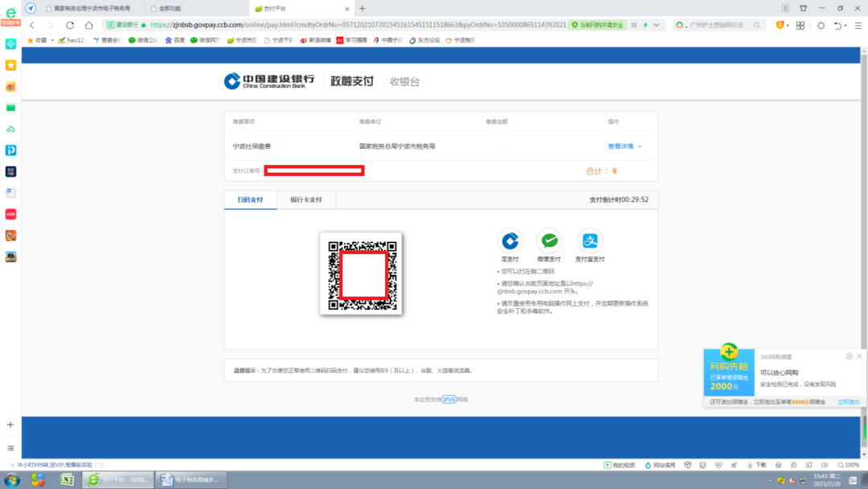The width and height of the screenshot is (868, 489).
Task: Switch to 电子税务局 Word taskbar window
Action: [x=191, y=480]
